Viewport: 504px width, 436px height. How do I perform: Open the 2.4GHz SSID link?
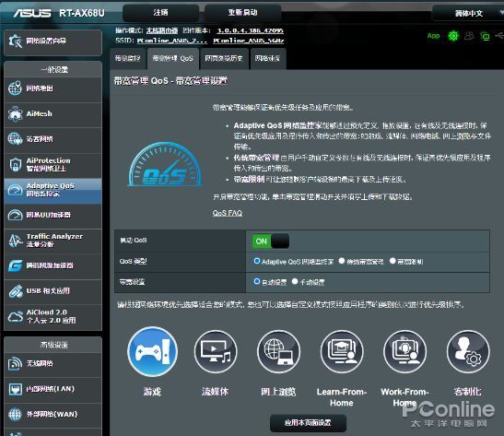pos(171,41)
